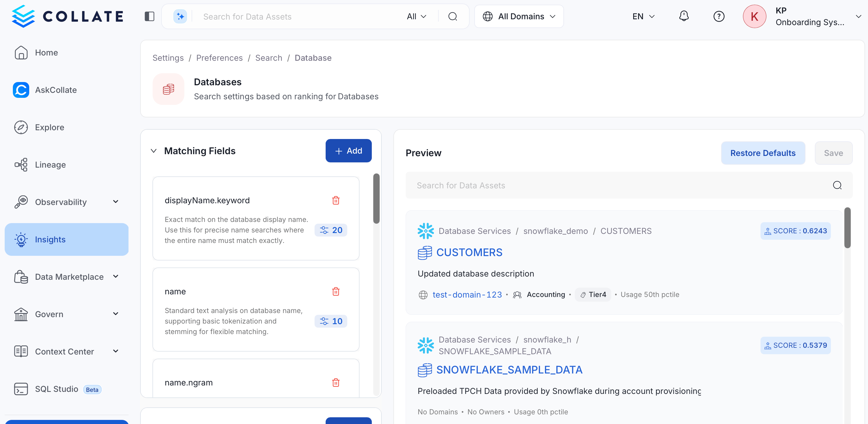Open Home in the sidebar
The image size is (868, 424).
(x=66, y=53)
